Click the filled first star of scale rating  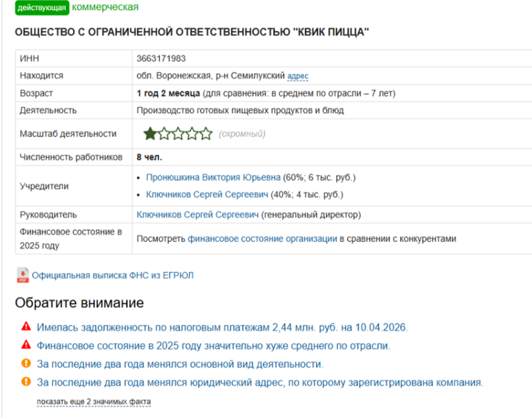[150, 133]
